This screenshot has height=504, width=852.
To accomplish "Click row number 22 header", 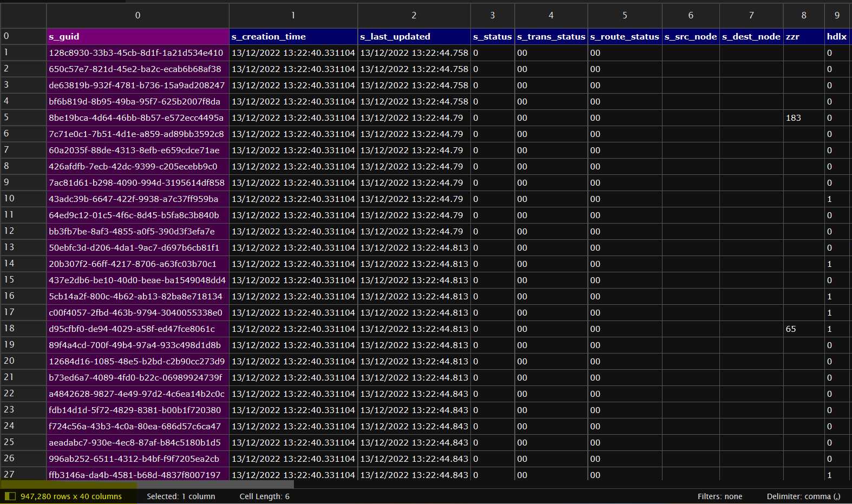I will coord(23,394).
